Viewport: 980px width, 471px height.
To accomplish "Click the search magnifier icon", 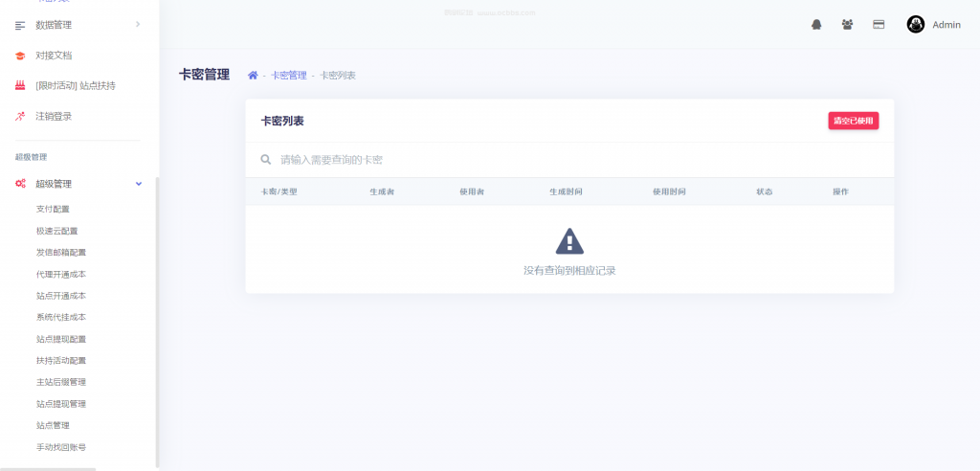I will pos(266,160).
